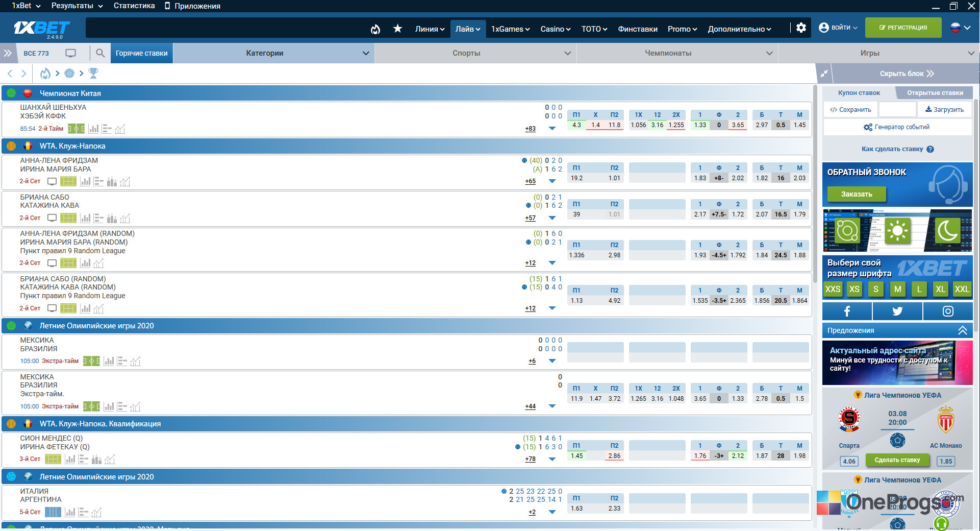This screenshot has width=980, height=531.
Task: Click the Загрузить coupon button
Action: (944, 109)
